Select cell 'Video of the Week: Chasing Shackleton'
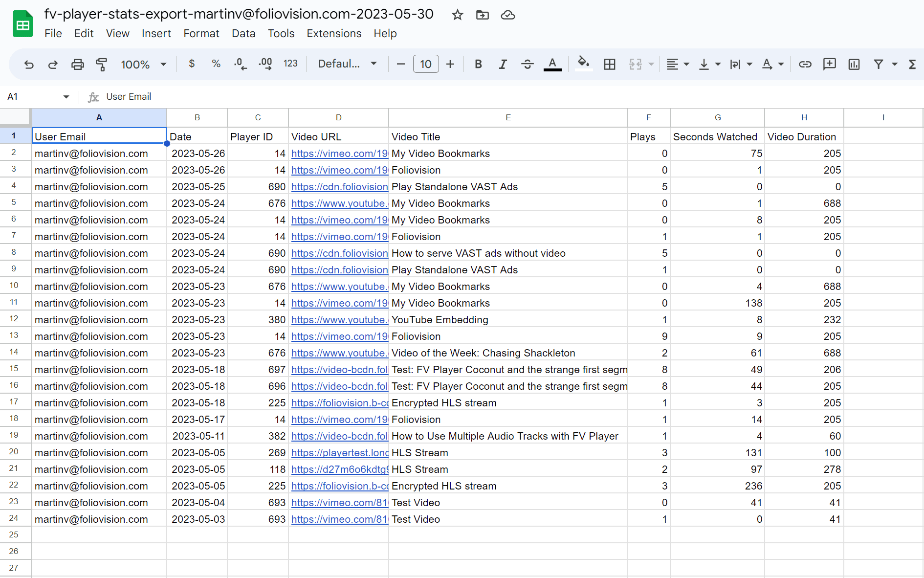Viewport: 924px width, 578px height. 508,353
